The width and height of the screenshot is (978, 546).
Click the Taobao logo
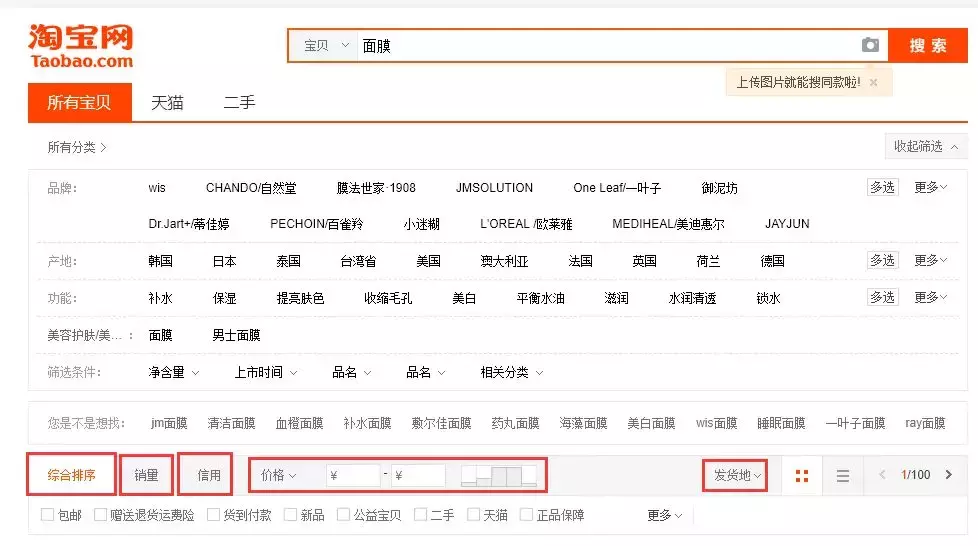point(80,45)
